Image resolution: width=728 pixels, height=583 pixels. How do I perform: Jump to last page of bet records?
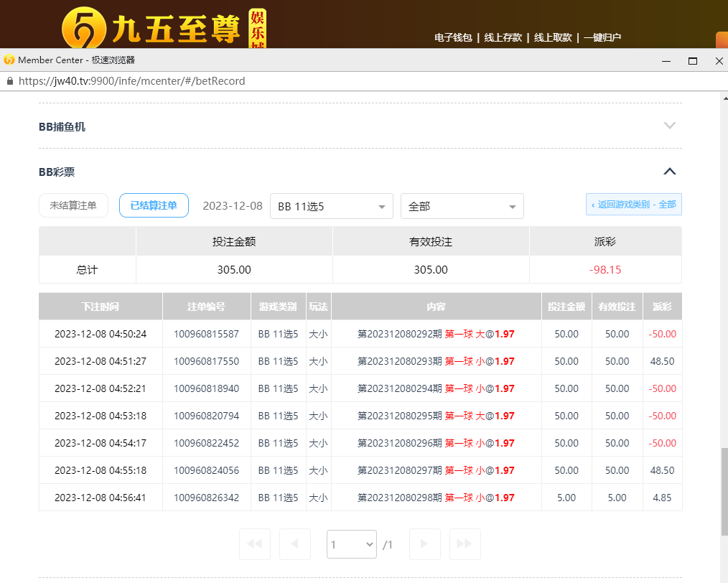tap(465, 544)
